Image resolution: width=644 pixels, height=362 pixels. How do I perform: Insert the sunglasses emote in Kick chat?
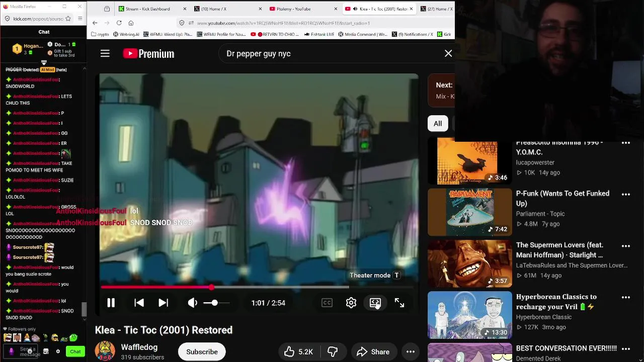(55, 338)
